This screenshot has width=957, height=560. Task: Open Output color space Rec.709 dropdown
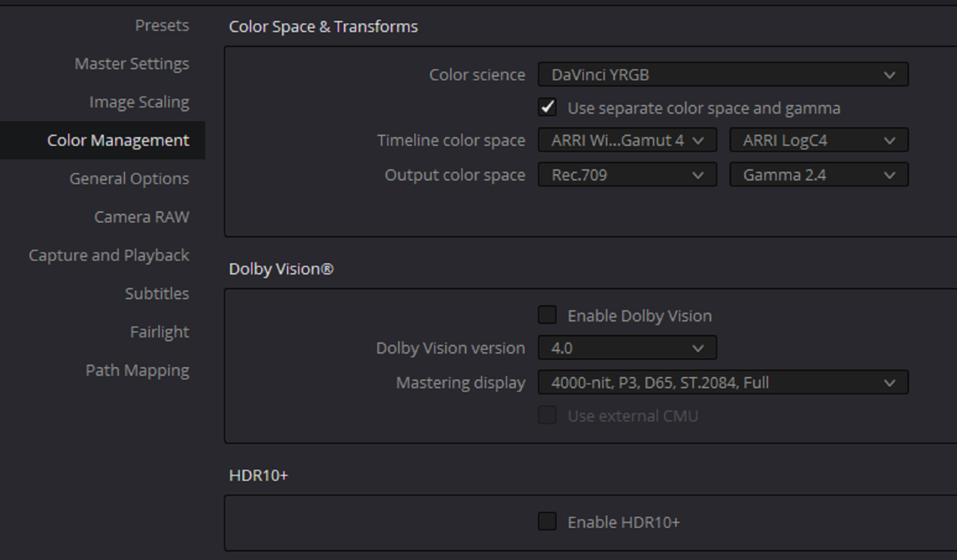coord(627,175)
